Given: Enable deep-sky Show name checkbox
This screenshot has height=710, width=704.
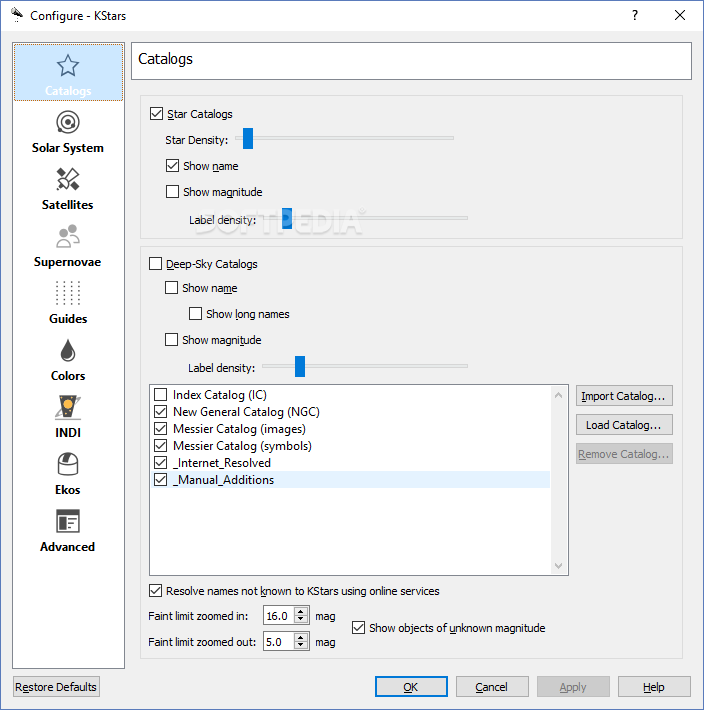Looking at the screenshot, I should click(x=171, y=288).
